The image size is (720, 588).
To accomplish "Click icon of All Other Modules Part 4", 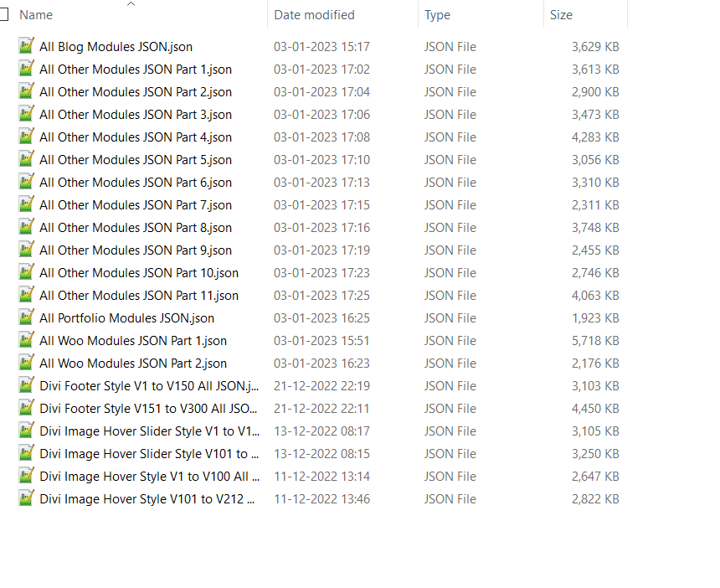I will pos(27,137).
